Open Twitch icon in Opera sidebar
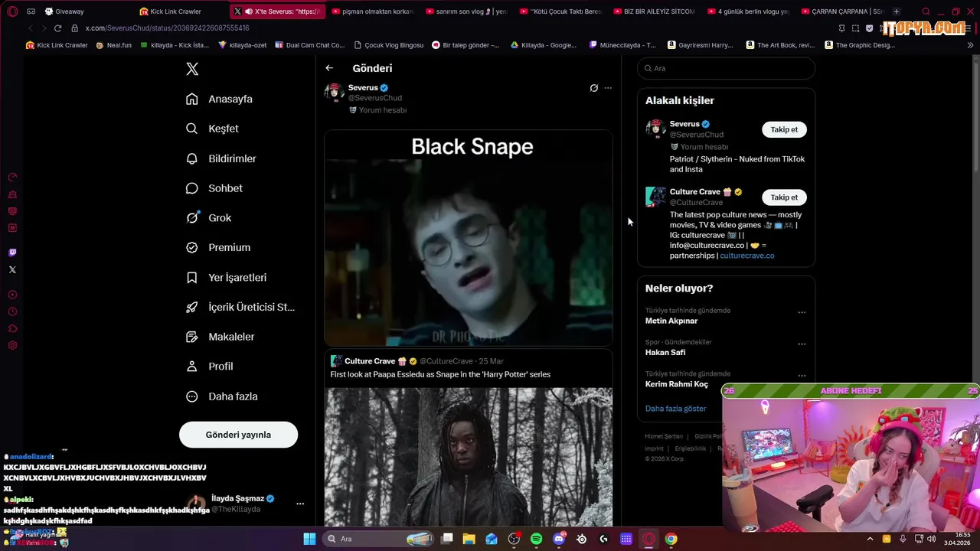 [x=12, y=253]
